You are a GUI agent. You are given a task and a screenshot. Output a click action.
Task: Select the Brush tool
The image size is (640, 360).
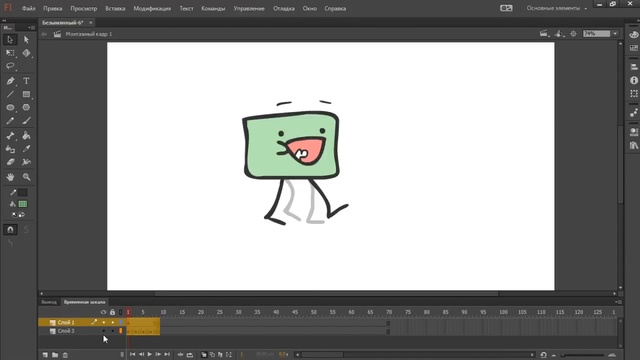coord(26,121)
